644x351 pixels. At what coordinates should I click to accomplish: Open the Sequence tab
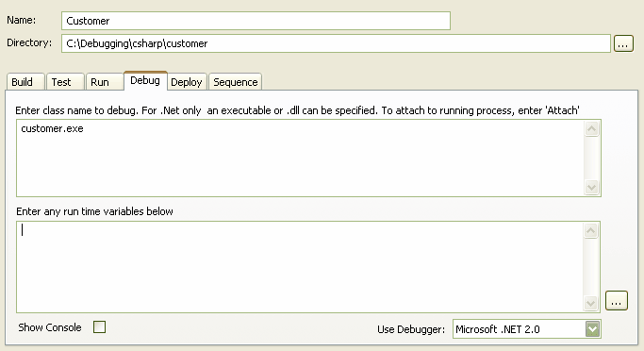coord(236,82)
